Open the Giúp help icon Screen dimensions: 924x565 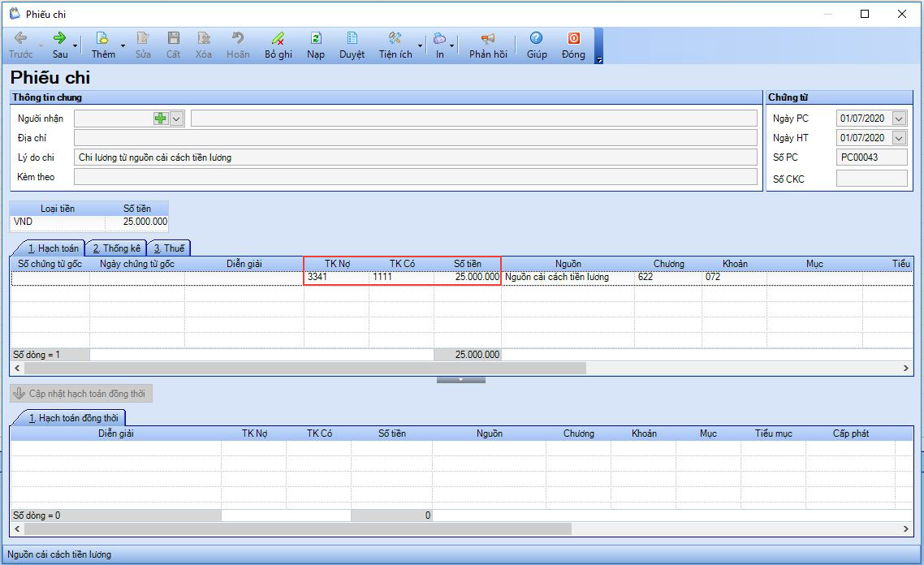click(x=536, y=38)
